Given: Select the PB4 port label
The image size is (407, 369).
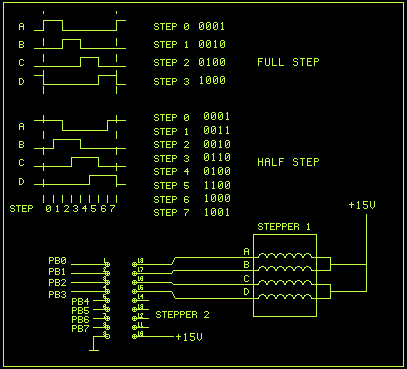Looking at the screenshot, I should (80, 302).
